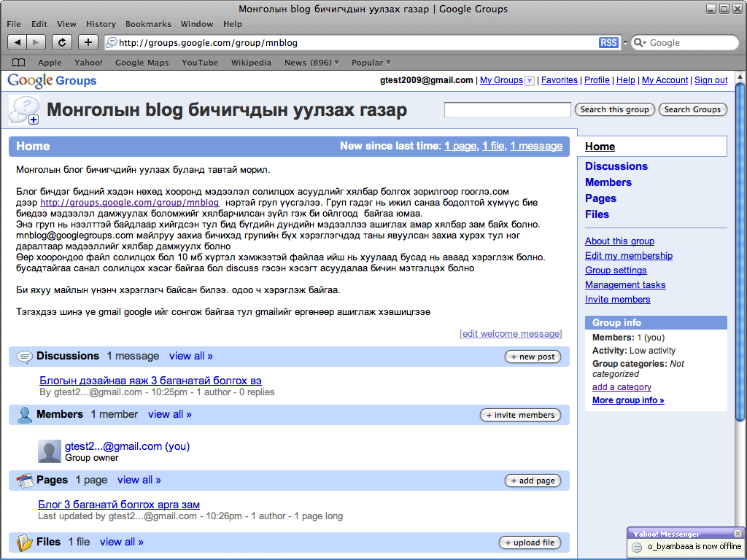
Task: Open the Блогын дэзайнаа discussion link
Action: click(x=150, y=381)
